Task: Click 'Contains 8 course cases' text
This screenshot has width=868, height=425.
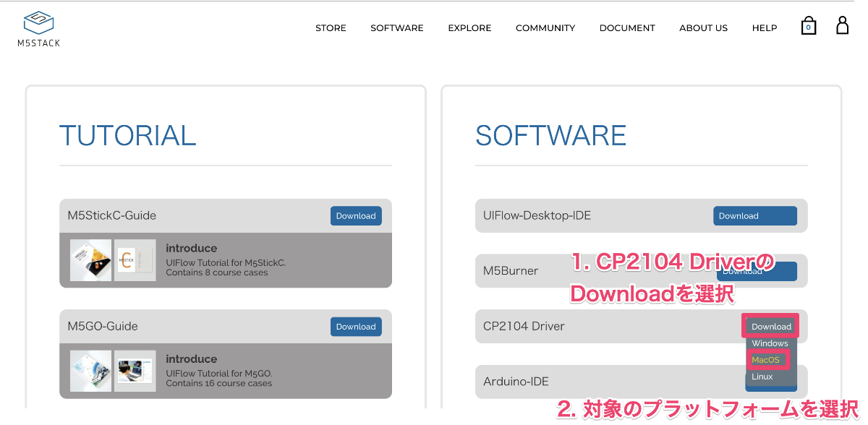Action: tap(217, 272)
